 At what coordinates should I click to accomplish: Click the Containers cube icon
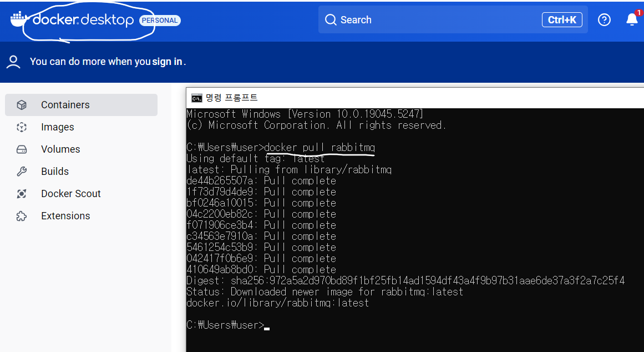pos(22,105)
